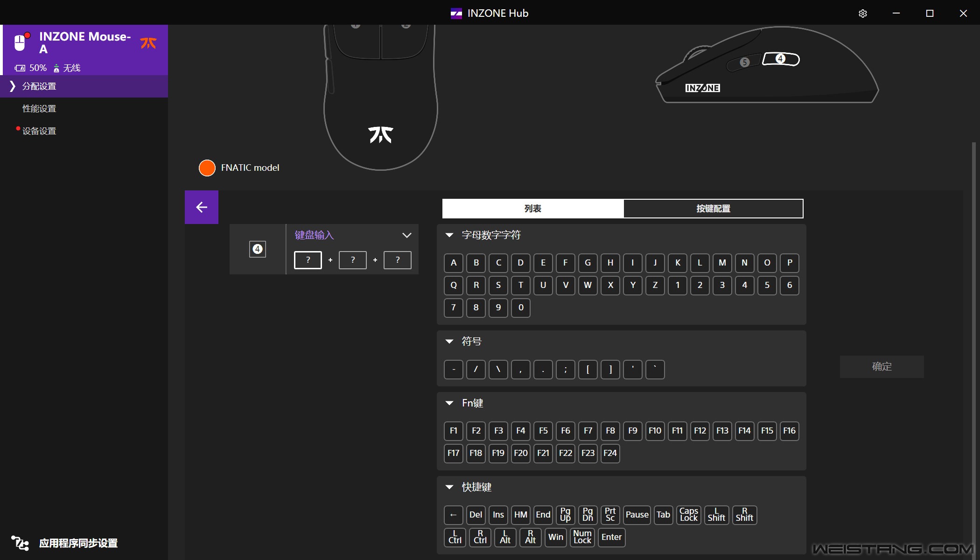Click the wireless connection status icon
Image resolution: width=980 pixels, height=560 pixels.
click(x=56, y=68)
